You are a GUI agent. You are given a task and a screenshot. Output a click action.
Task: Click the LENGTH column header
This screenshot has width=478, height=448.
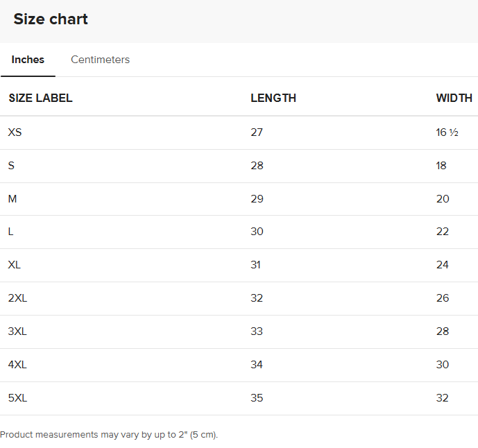point(273,98)
